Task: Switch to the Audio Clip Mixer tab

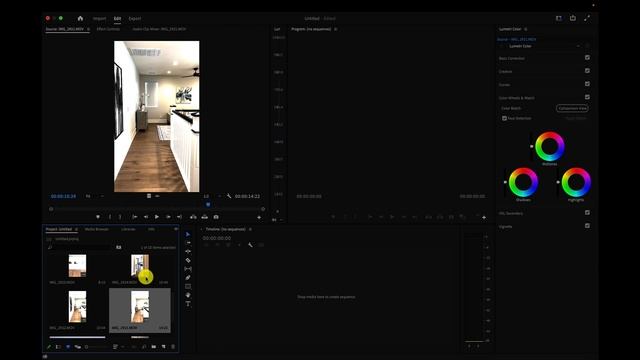Action: tap(159, 29)
